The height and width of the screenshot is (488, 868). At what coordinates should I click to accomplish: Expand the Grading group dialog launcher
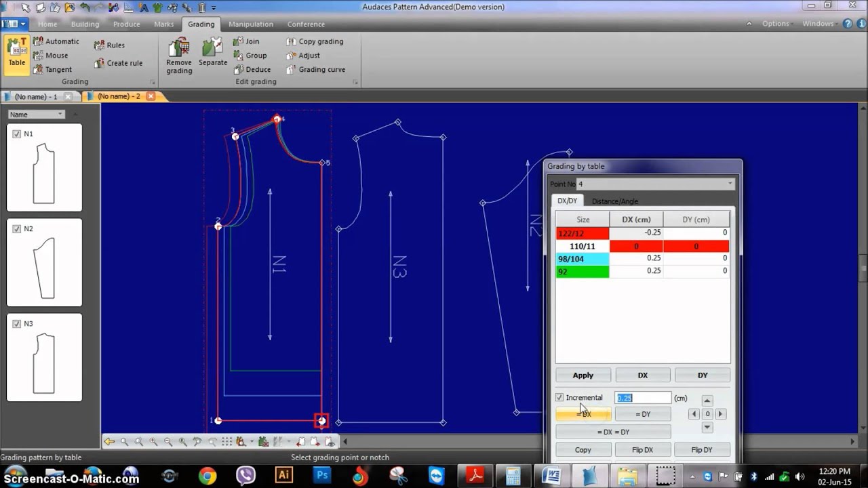[153, 82]
